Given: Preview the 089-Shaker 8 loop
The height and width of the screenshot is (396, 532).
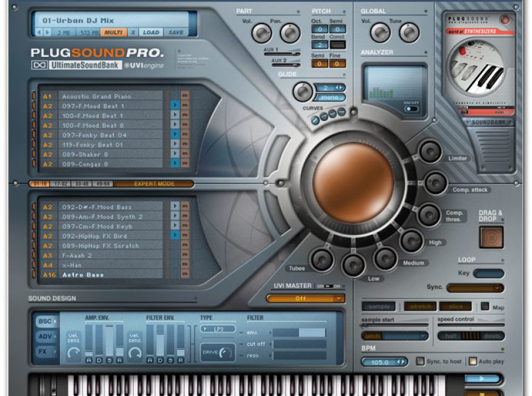Looking at the screenshot, I should tap(175, 154).
